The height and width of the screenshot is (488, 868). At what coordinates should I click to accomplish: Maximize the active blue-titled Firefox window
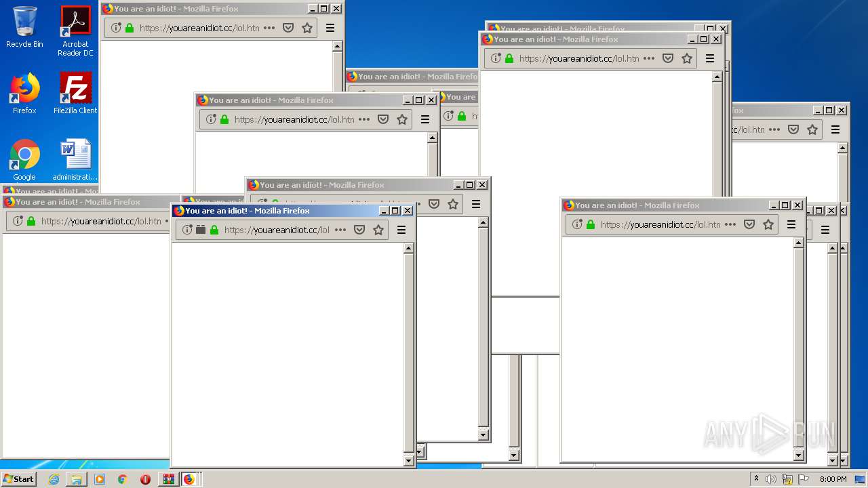click(x=395, y=211)
